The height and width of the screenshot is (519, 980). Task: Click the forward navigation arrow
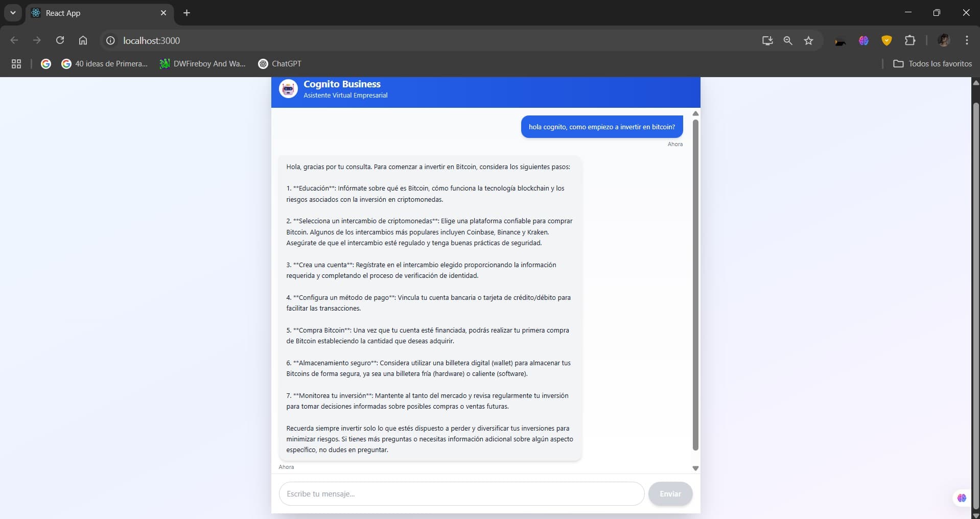pyautogui.click(x=37, y=40)
